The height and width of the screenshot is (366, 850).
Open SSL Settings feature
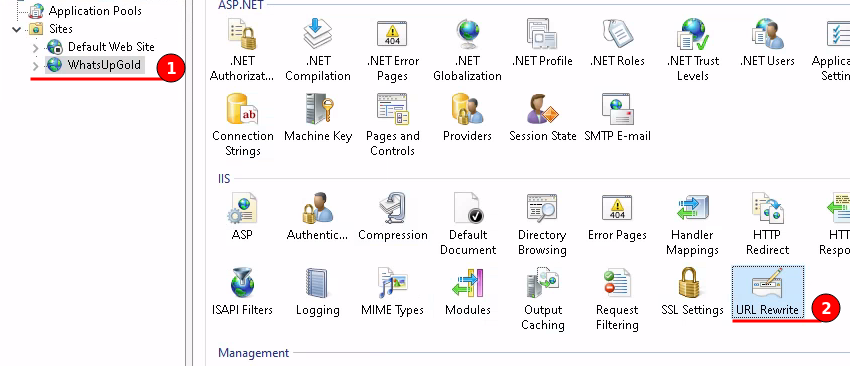692,292
